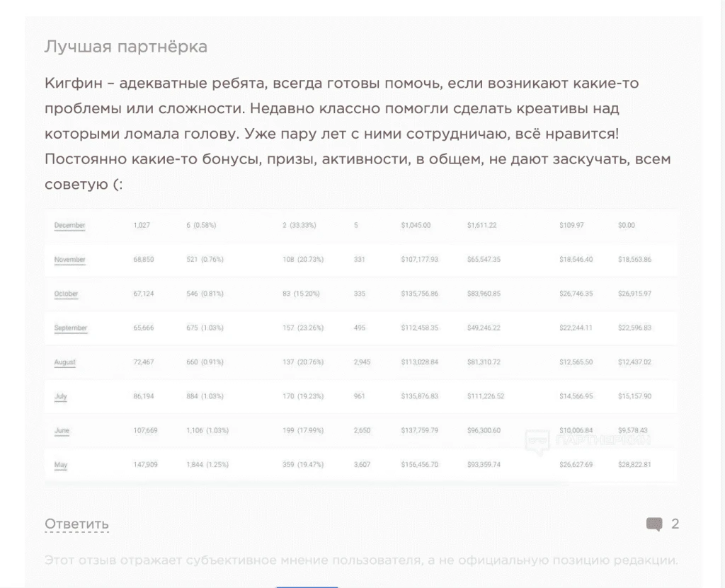725x588 pixels.
Task: Click the $109.97 amount
Action: [571, 225]
